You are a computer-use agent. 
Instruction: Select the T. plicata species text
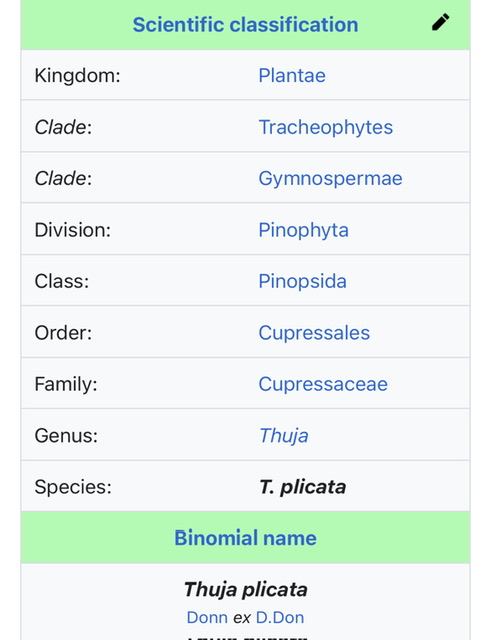click(x=302, y=487)
